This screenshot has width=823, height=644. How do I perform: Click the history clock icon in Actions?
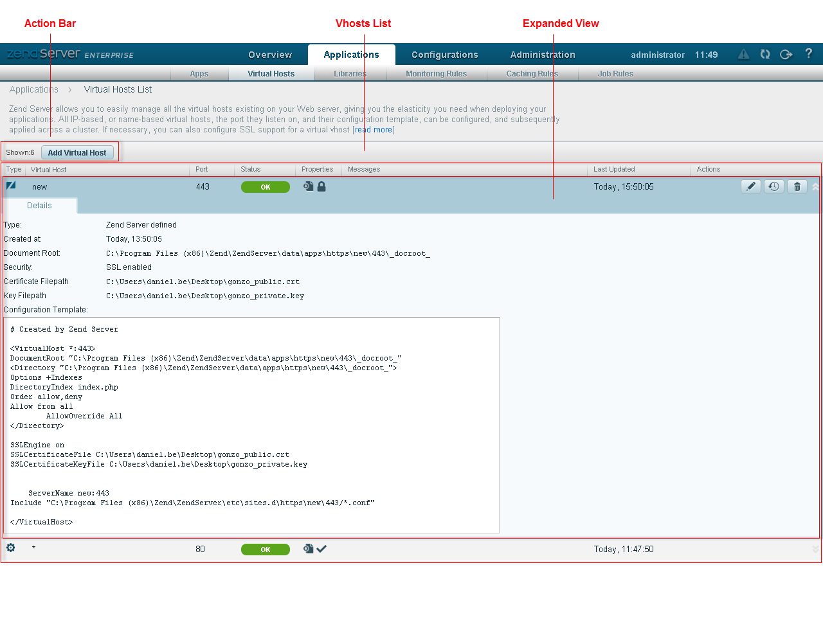[x=773, y=186]
